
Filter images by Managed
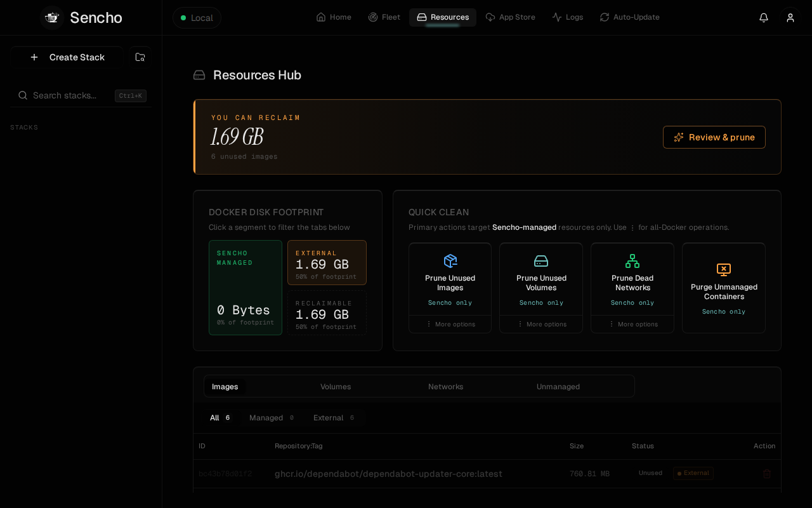272,418
